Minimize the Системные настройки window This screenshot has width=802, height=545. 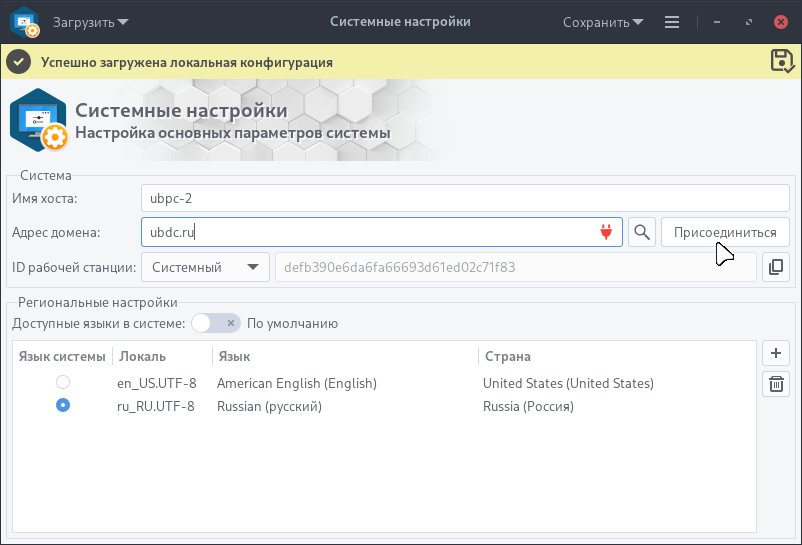(x=717, y=22)
